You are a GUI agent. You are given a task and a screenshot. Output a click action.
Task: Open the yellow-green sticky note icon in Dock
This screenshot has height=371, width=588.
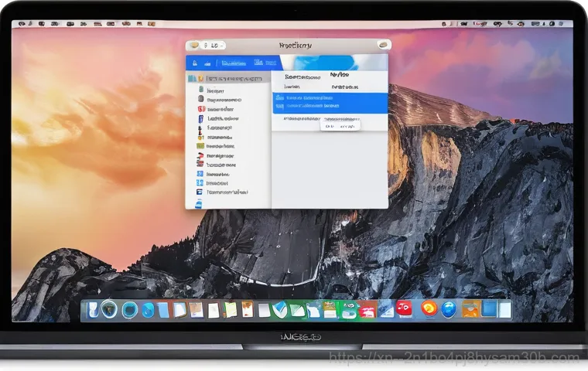click(x=231, y=310)
